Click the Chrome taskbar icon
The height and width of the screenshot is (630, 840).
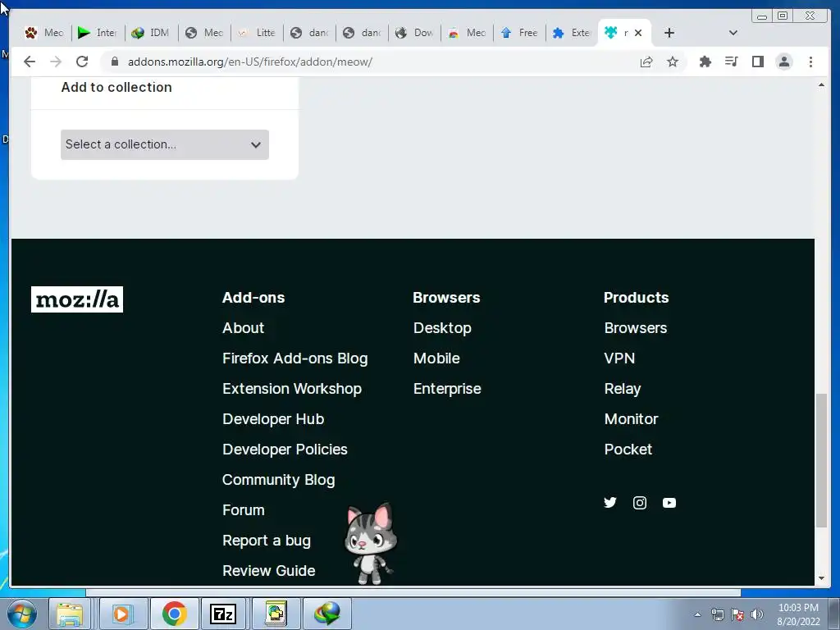click(174, 614)
